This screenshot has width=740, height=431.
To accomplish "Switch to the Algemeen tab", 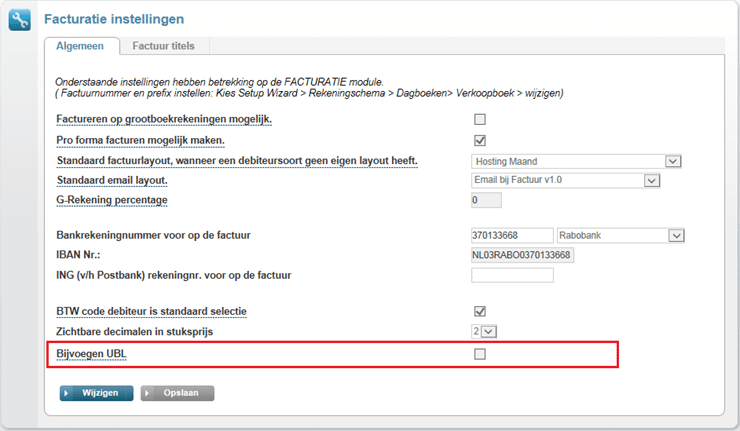I will pyautogui.click(x=80, y=46).
